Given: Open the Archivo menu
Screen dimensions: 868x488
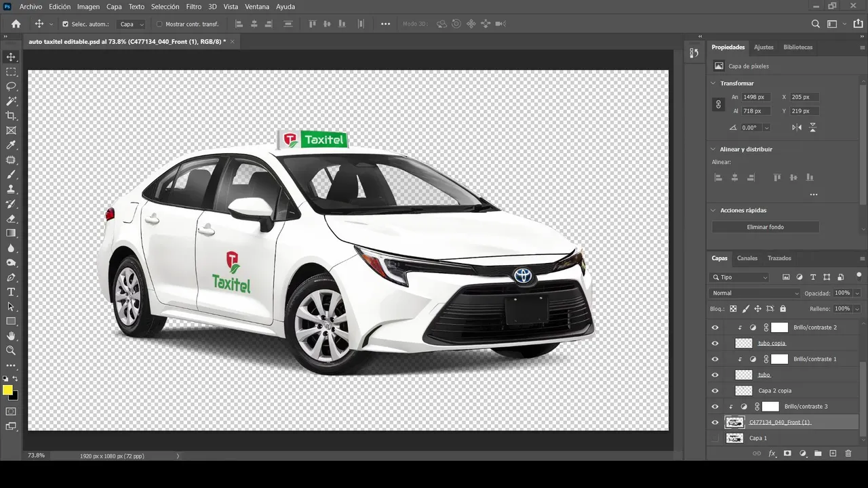Looking at the screenshot, I should click(x=31, y=6).
